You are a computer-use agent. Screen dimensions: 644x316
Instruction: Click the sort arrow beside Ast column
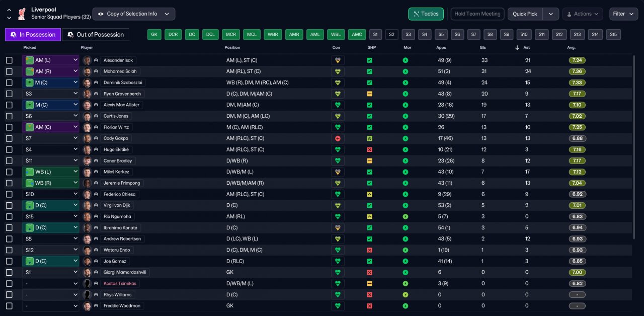(517, 48)
